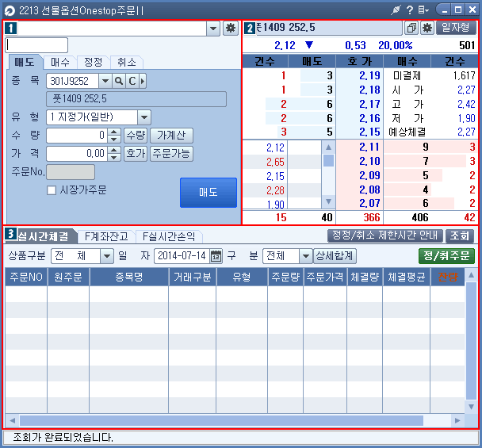Open calendar date picker icon
Viewport: 482px width, 448px height.
(x=216, y=256)
